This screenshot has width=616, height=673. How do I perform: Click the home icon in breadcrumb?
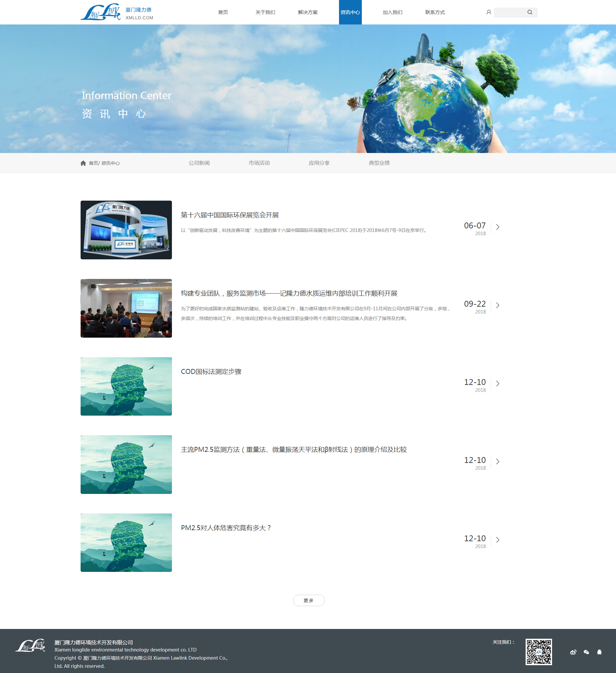[83, 163]
